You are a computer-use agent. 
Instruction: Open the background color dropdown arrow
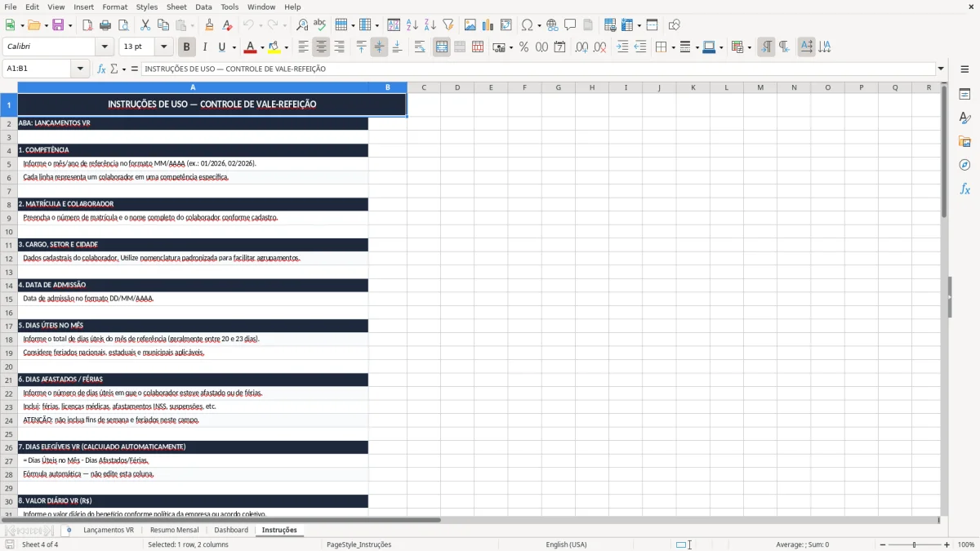286,47
